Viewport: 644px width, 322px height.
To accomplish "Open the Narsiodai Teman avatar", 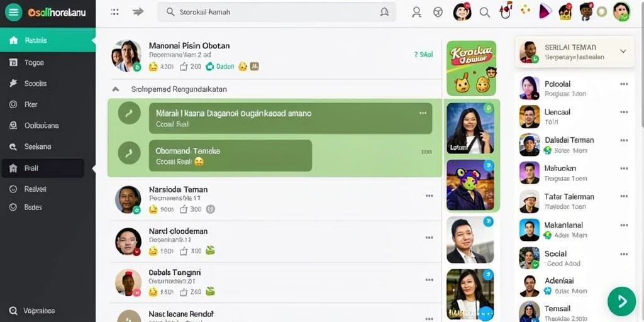I will tap(128, 200).
